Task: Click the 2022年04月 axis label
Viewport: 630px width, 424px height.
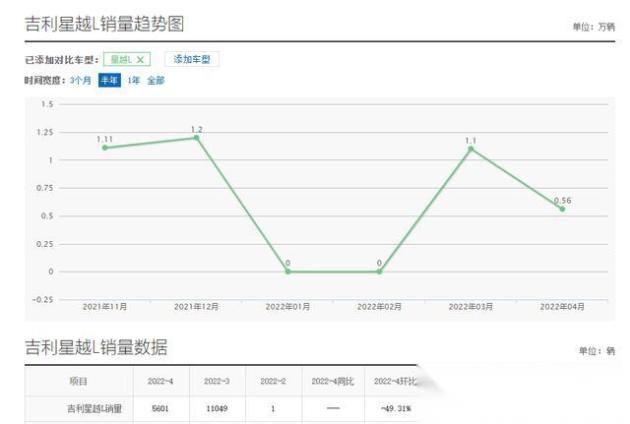Action: click(x=562, y=307)
